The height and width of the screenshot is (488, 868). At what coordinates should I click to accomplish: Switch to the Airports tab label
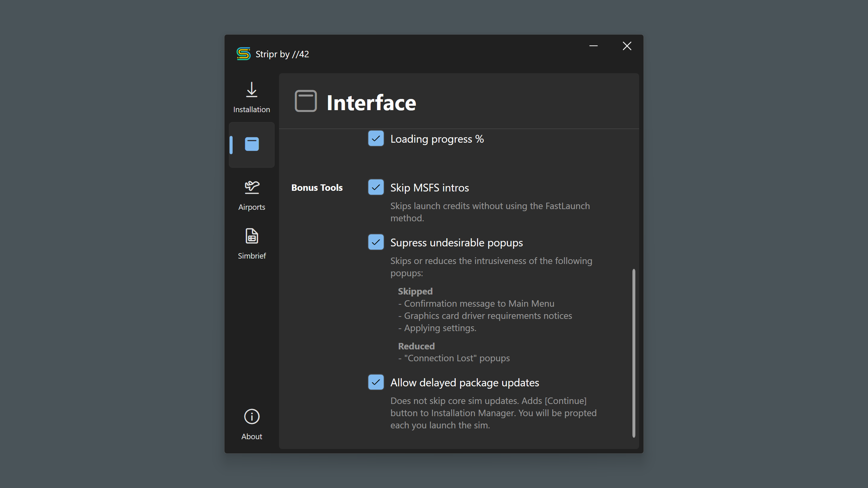point(252,207)
